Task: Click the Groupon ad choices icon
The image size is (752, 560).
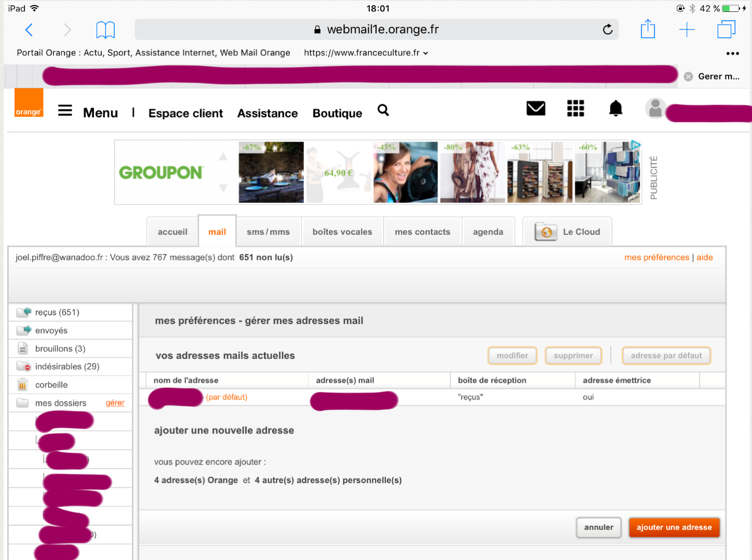Action: [x=636, y=145]
